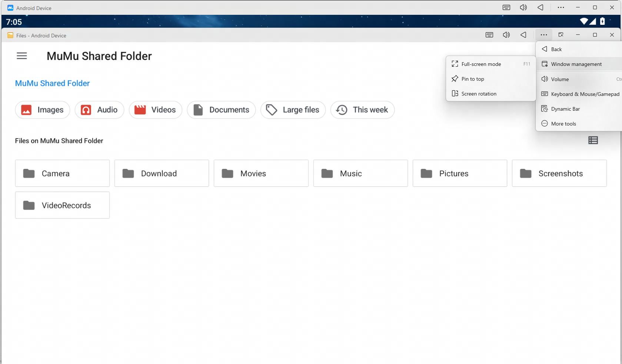Select Volume menu item

pos(579,79)
